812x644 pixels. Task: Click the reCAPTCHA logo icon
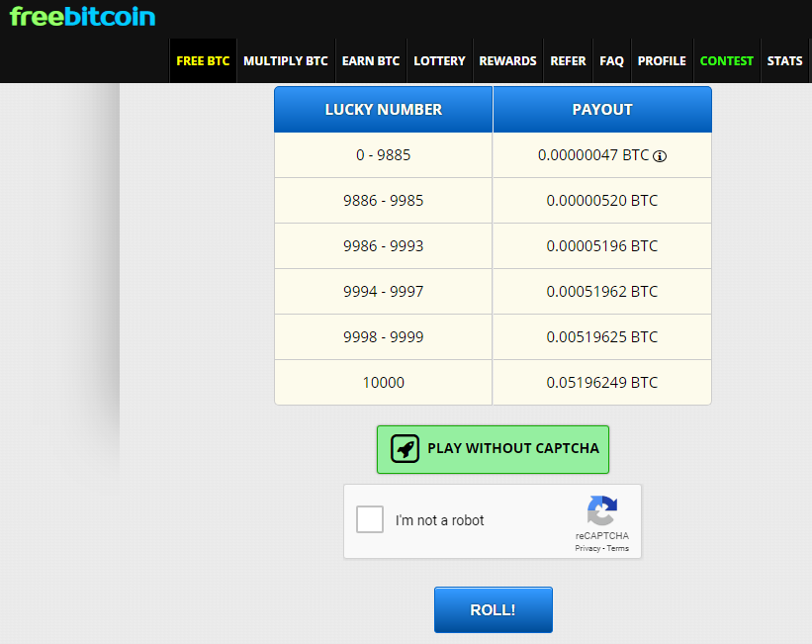tap(601, 511)
